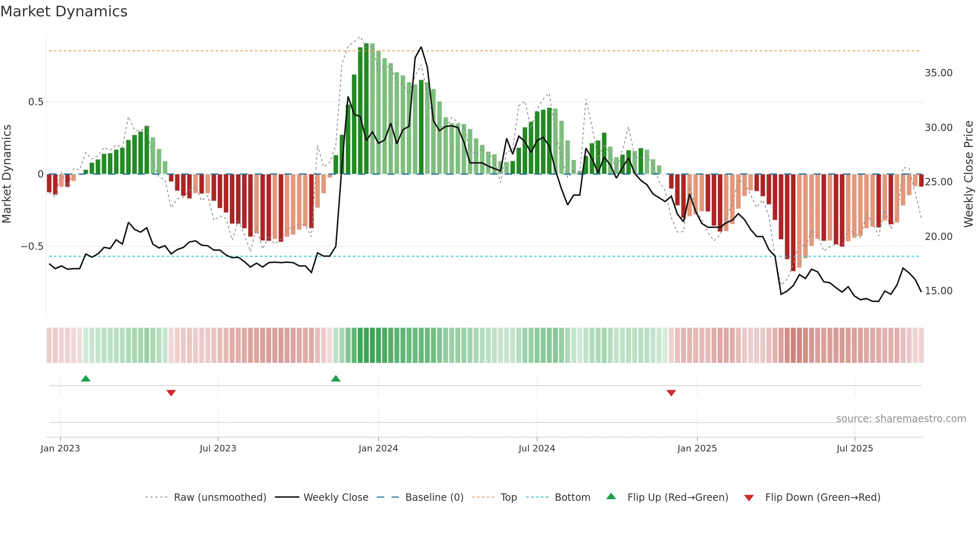980x551 pixels.
Task: Click the Jul 2023 x-axis label
Action: 218,448
